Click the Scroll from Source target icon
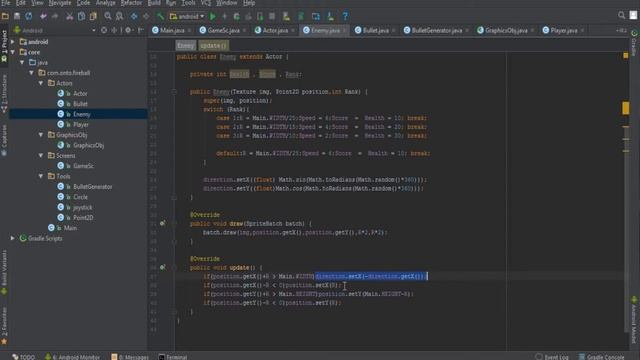The image size is (640, 360). click(x=104, y=30)
